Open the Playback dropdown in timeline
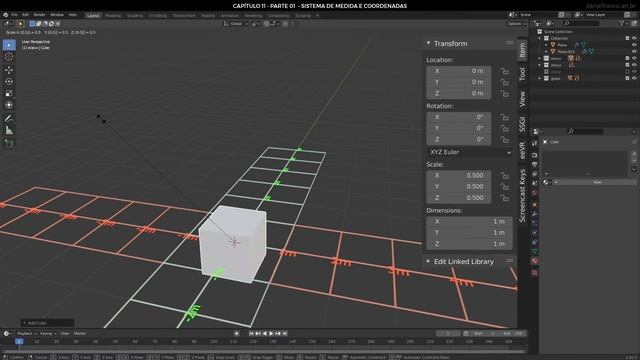 [26, 333]
